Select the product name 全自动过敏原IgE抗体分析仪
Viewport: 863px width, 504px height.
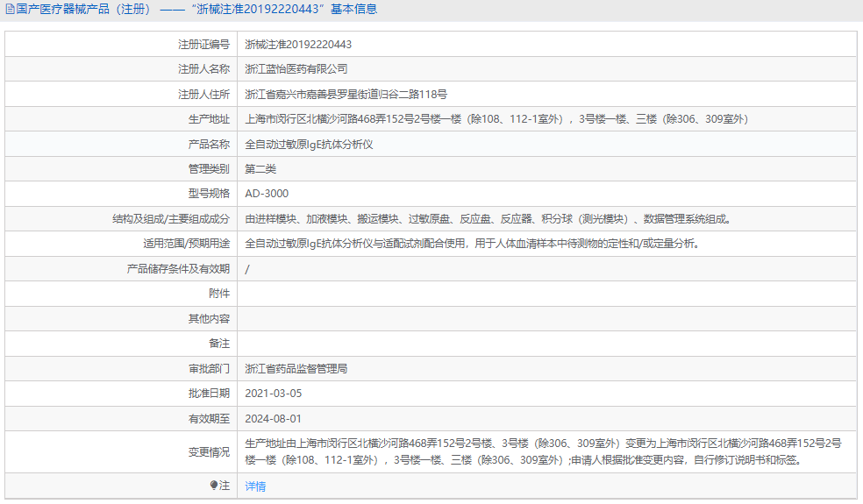point(309,145)
